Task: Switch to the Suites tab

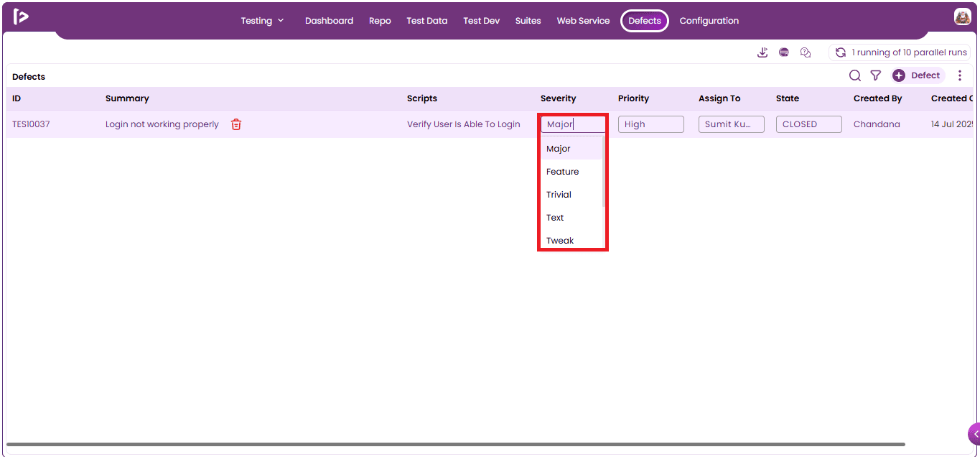Action: click(528, 21)
